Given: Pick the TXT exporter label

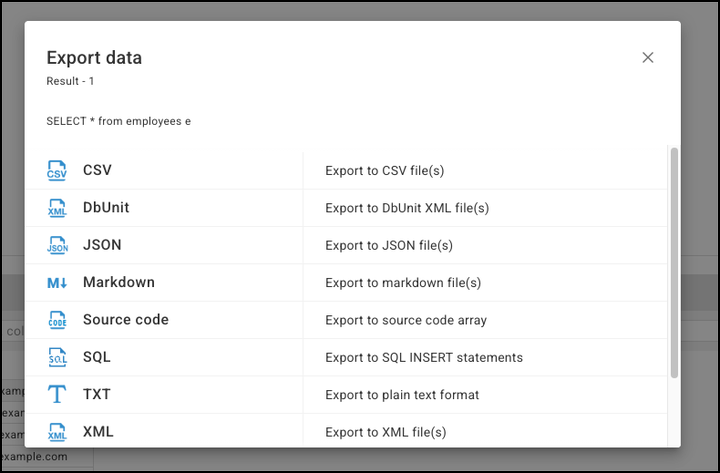Looking at the screenshot, I should point(97,394).
